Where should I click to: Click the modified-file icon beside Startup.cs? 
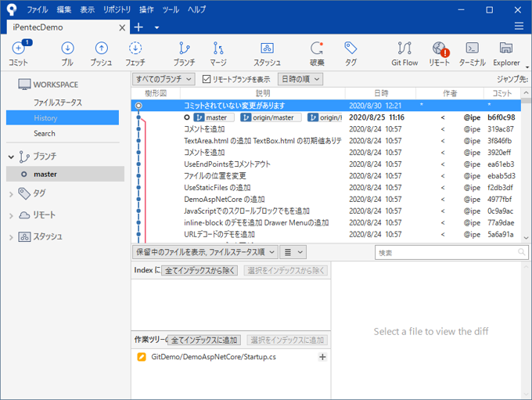[142, 357]
